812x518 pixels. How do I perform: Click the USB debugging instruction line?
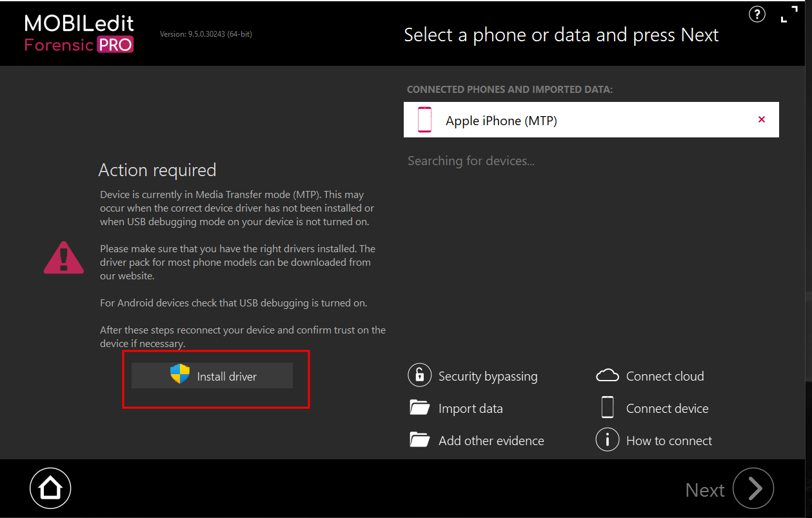[x=233, y=303]
